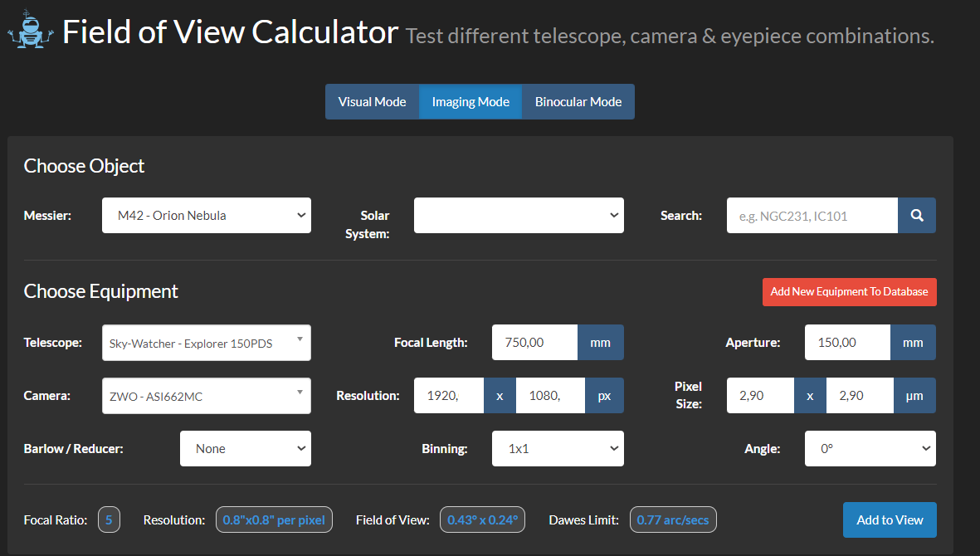
Task: Click the robot logo icon
Action: click(30, 32)
